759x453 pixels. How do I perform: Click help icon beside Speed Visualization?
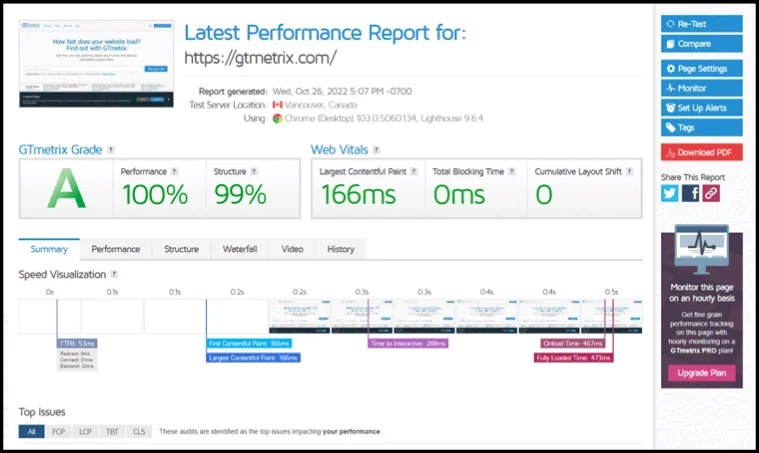tap(114, 274)
